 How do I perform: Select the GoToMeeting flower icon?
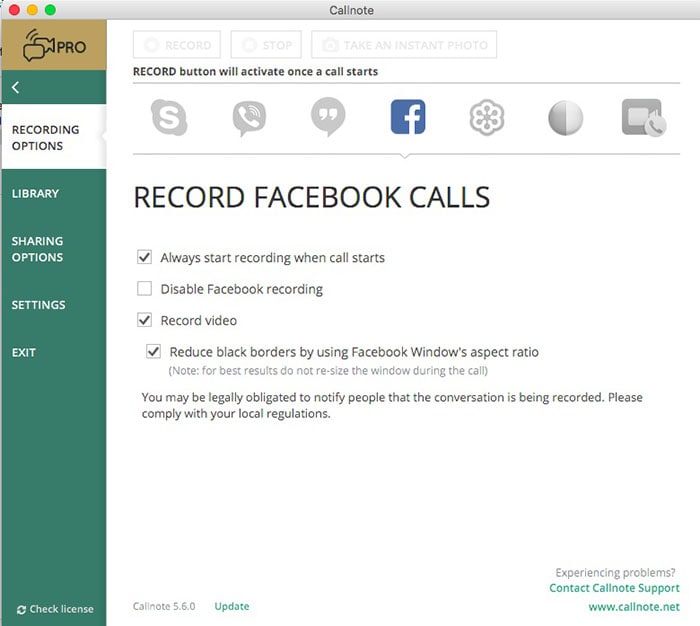(487, 117)
